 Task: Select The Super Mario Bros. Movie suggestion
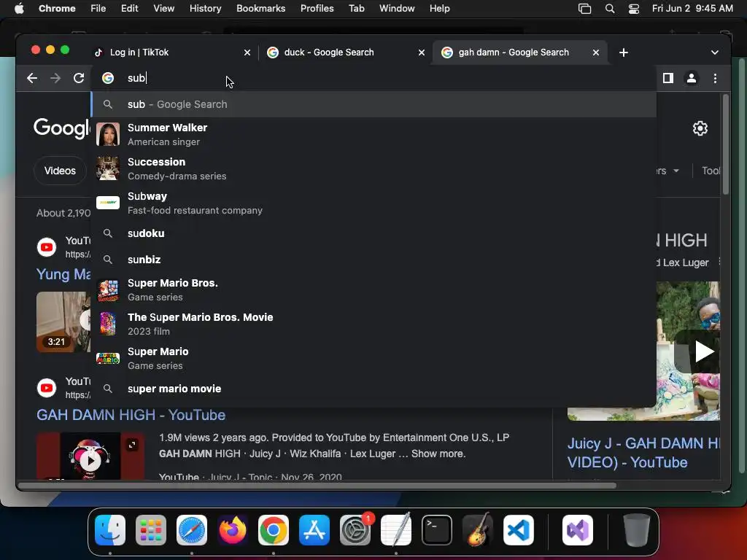point(374,324)
